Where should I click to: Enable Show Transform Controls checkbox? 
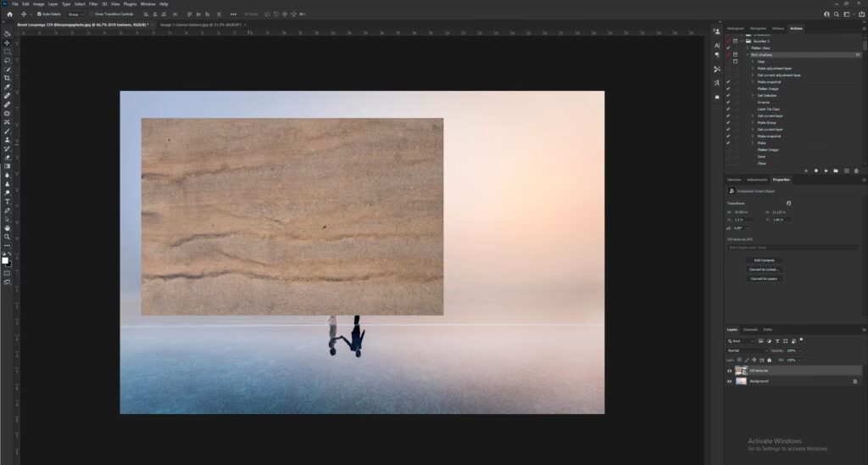91,14
